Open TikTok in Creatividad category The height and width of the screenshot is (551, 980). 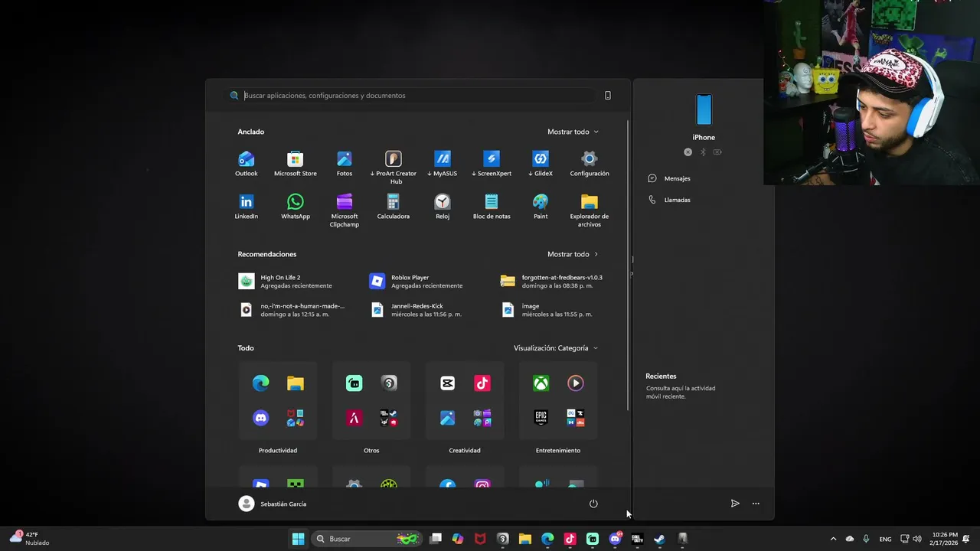tap(482, 383)
